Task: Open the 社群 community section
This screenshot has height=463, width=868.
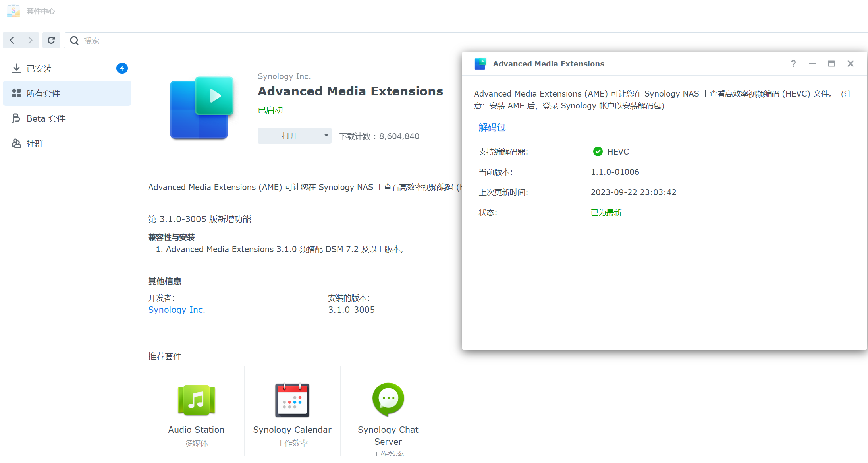Action: point(67,143)
